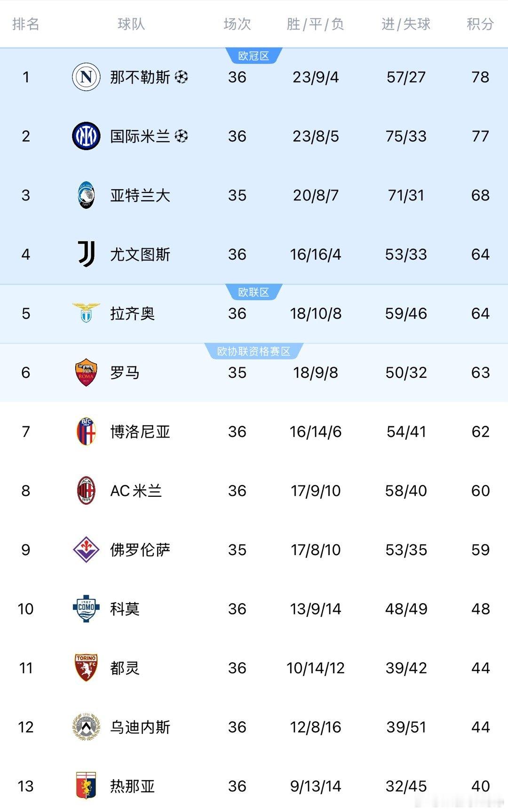Screen dimensions: 508x812
Task: Select the Atalanta team badge
Action: [x=86, y=195]
